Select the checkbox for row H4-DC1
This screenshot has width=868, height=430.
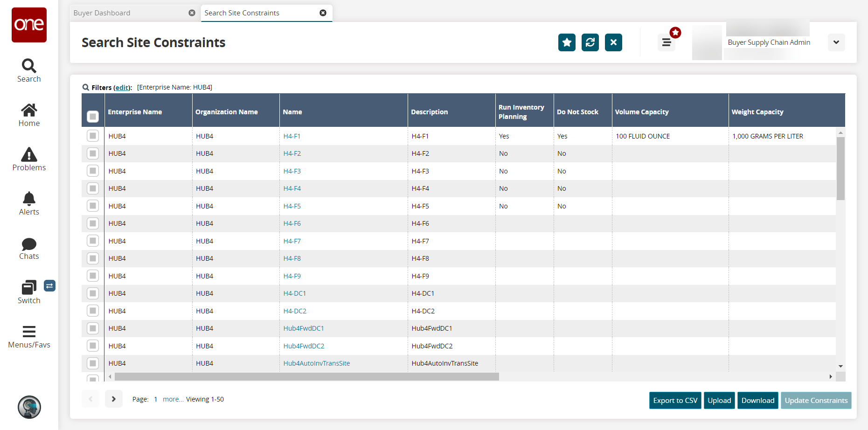93,293
